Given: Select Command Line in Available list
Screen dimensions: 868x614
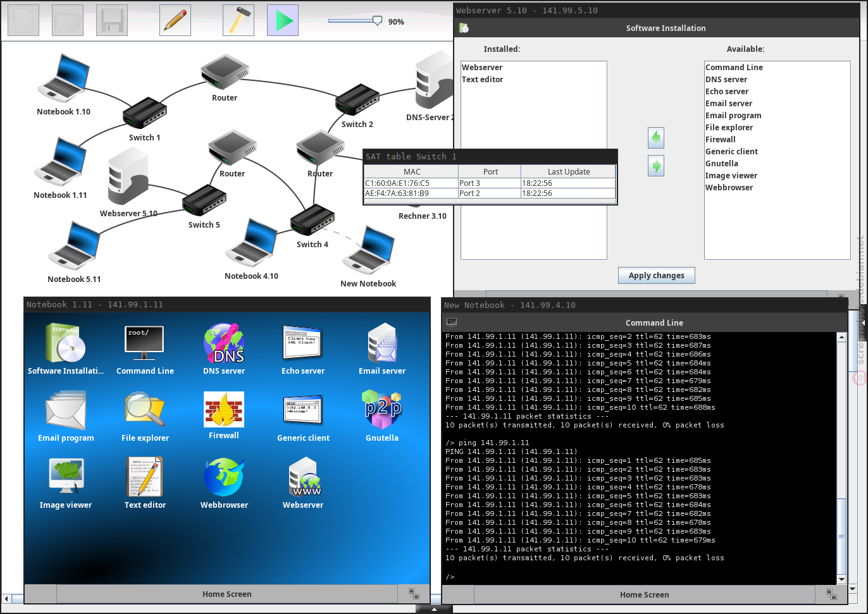Looking at the screenshot, I should pos(734,67).
